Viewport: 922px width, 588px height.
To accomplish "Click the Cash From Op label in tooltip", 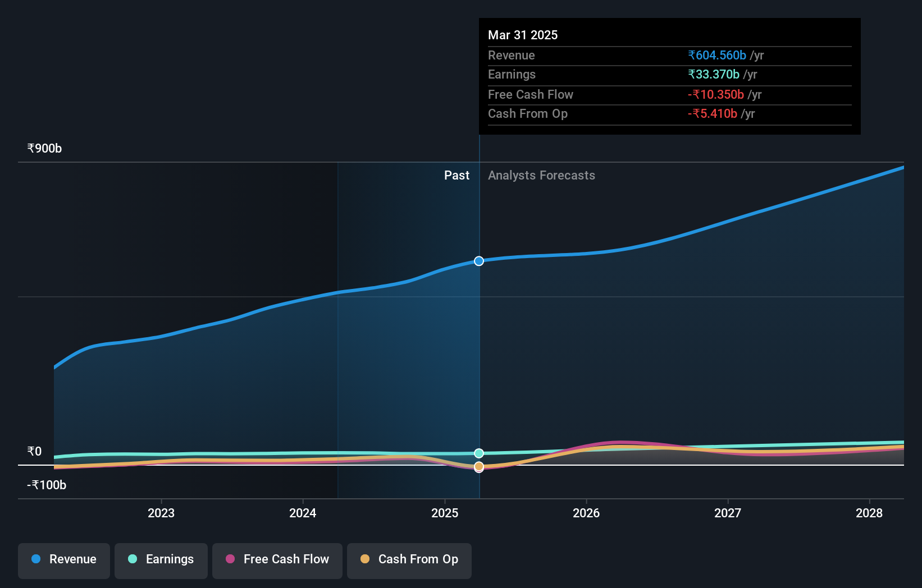I will pyautogui.click(x=528, y=113).
